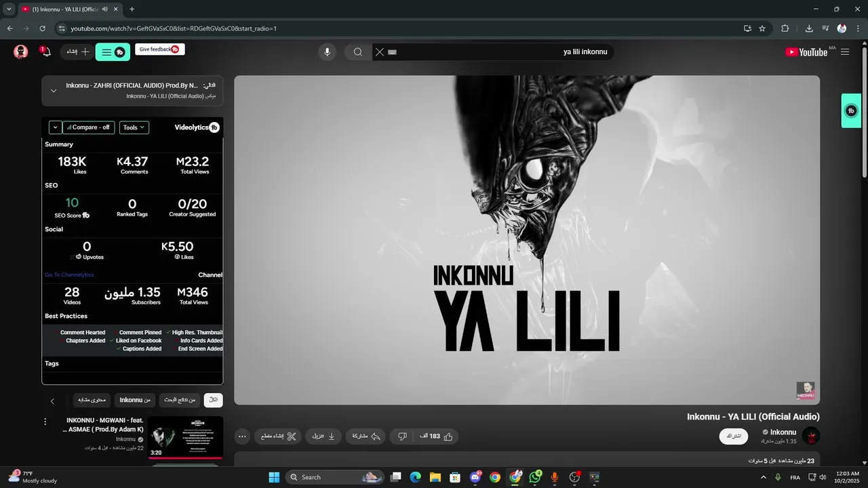Click the M346 channel Total Views value

click(x=193, y=292)
